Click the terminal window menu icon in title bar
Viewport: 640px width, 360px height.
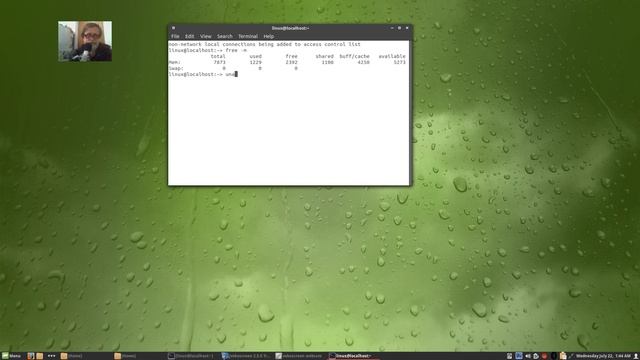tap(173, 28)
